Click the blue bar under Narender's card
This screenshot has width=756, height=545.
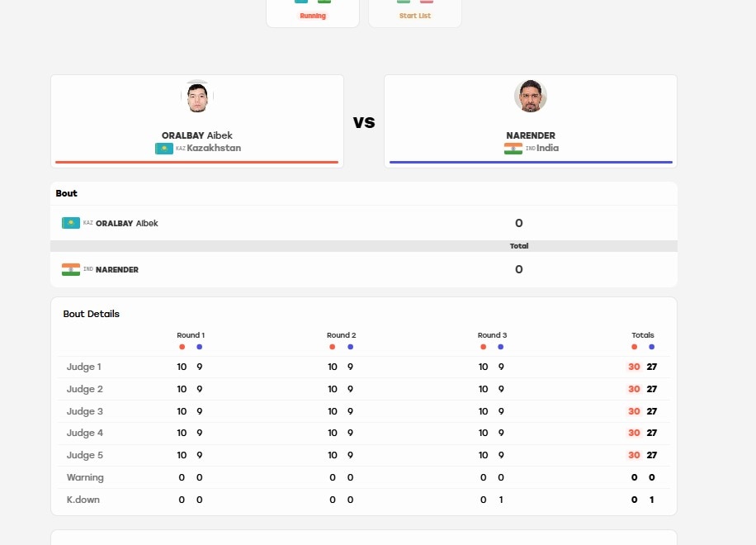click(x=531, y=162)
